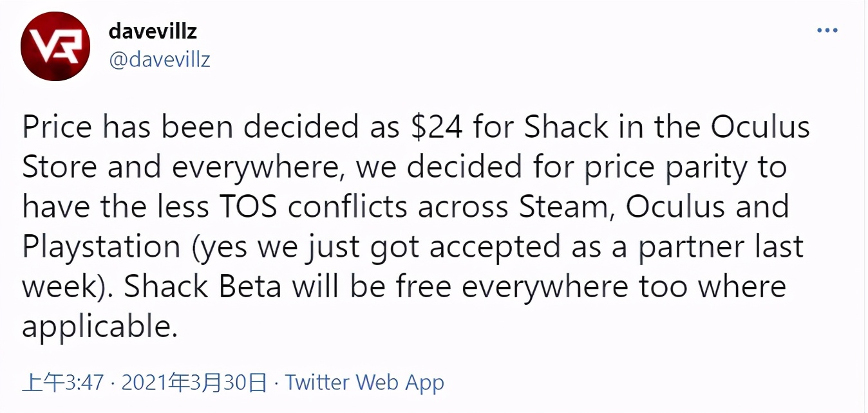Screen dimensions: 868x413
Task: Click the word Oculus in the first line
Action: pyautogui.click(x=760, y=127)
